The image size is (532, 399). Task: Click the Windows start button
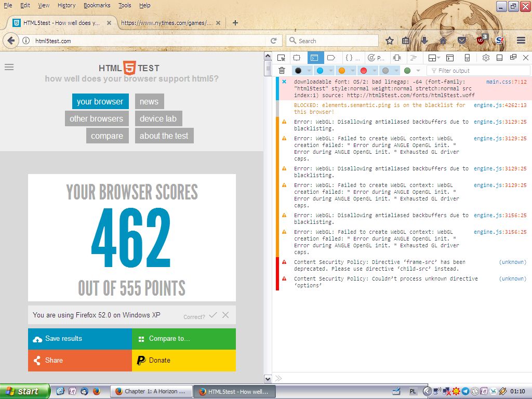click(x=25, y=391)
